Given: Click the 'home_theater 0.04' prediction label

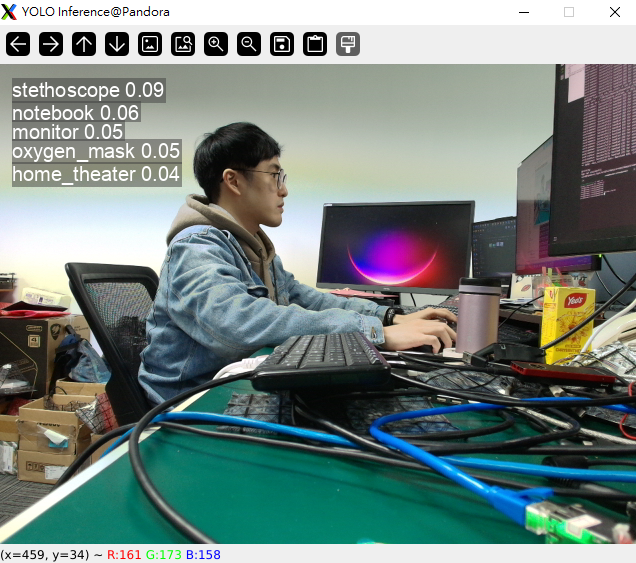Looking at the screenshot, I should [96, 175].
